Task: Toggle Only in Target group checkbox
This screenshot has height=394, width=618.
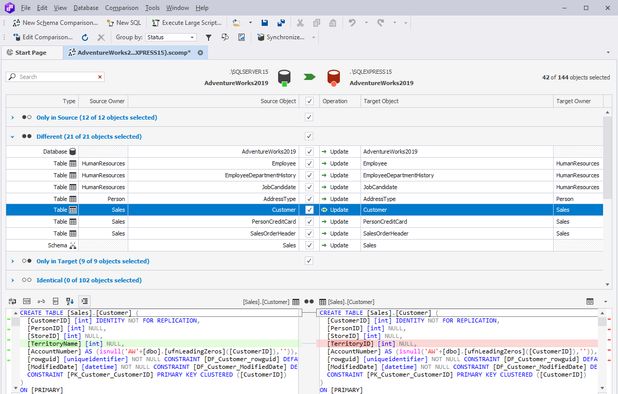Action: [x=309, y=261]
